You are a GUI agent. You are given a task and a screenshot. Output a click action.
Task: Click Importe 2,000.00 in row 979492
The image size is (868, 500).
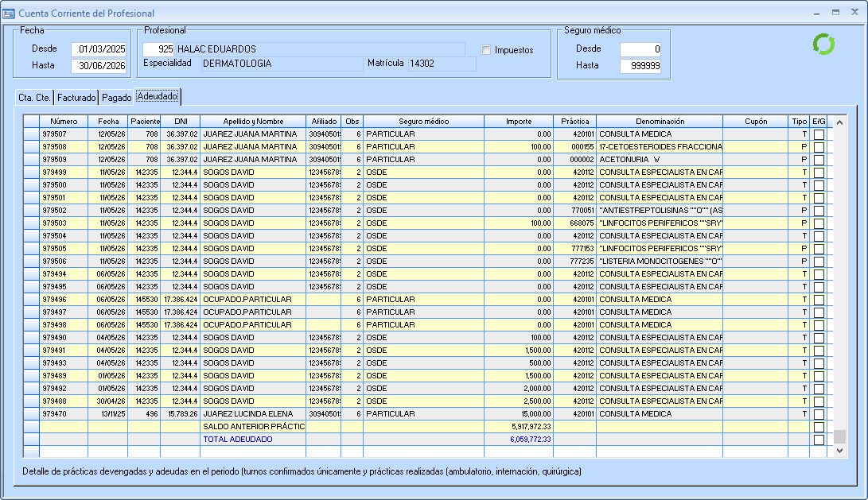(x=519, y=389)
